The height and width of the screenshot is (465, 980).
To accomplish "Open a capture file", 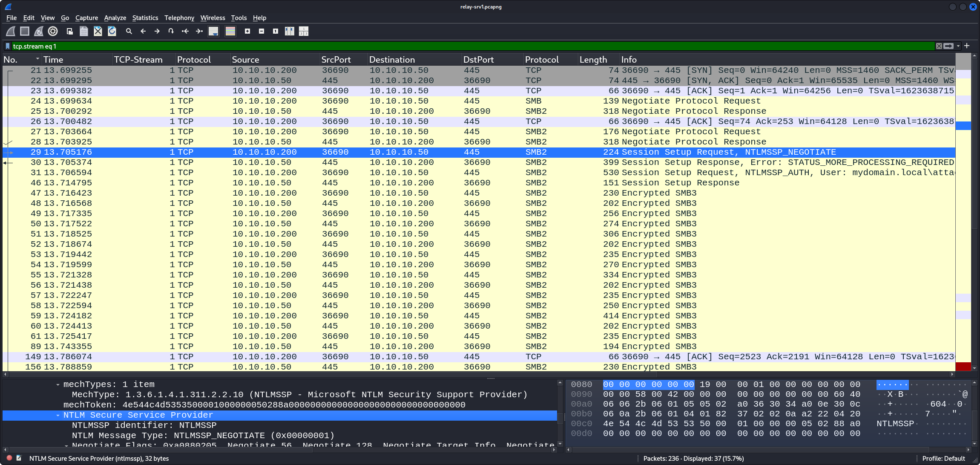I will tap(70, 31).
